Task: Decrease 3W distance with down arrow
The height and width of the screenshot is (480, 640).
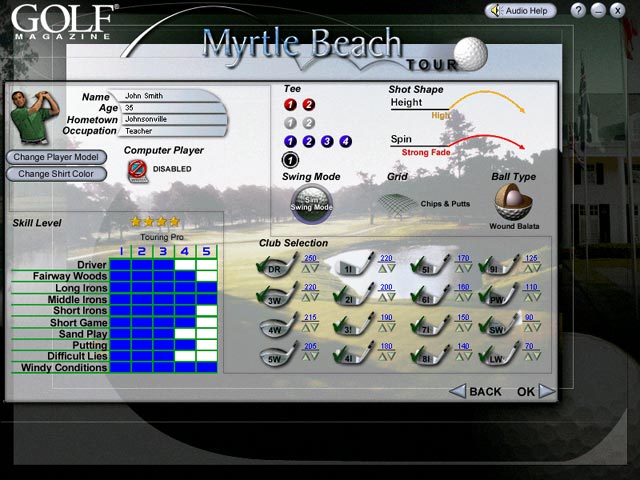Action: [x=315, y=298]
